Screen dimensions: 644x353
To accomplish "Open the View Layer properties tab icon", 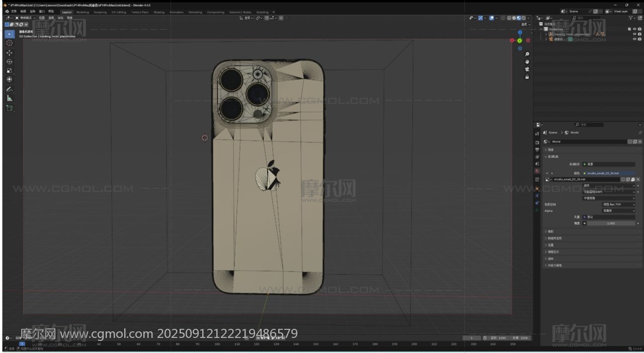I will [x=537, y=156].
